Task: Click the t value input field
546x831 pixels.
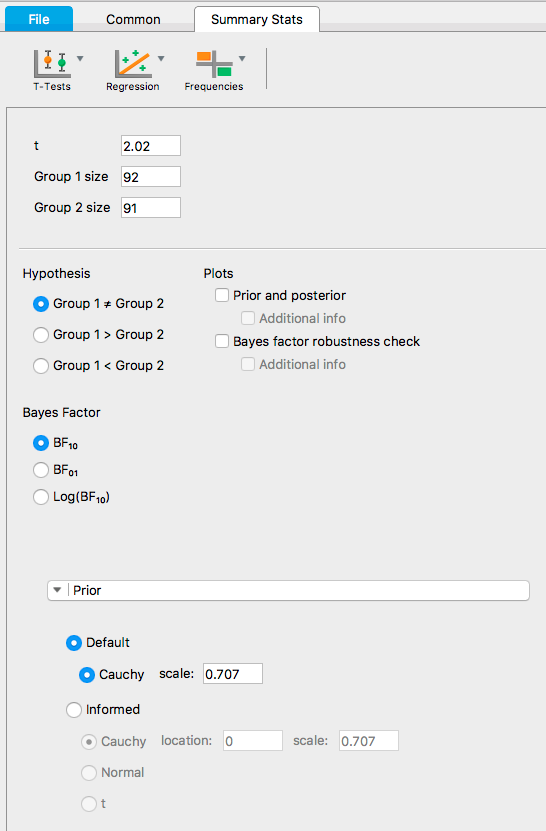Action: (151, 146)
